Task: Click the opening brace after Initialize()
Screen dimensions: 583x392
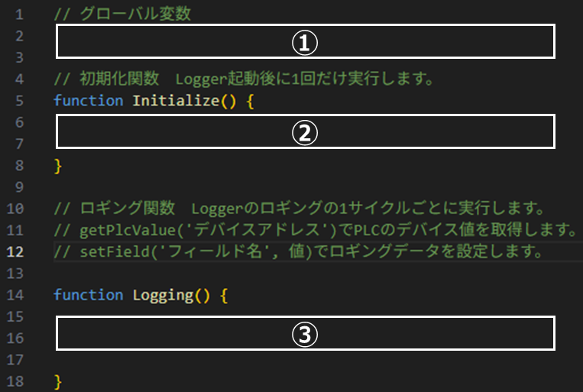Action: click(248, 100)
